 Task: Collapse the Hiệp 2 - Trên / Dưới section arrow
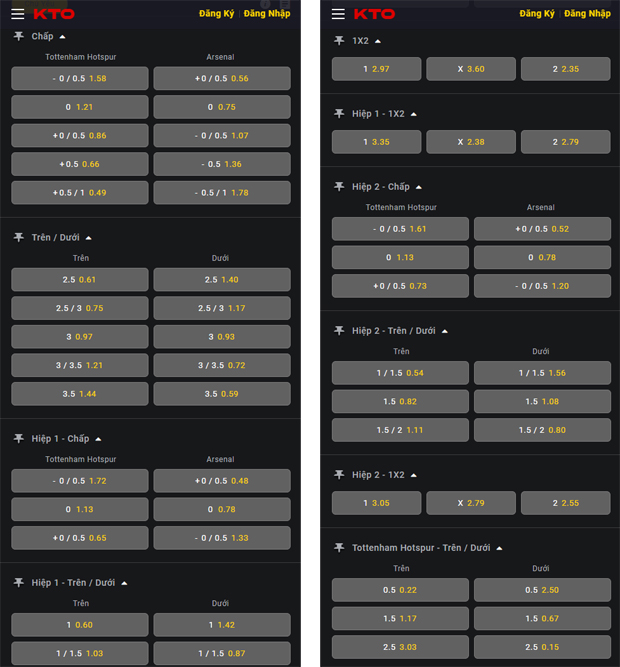pos(445,331)
